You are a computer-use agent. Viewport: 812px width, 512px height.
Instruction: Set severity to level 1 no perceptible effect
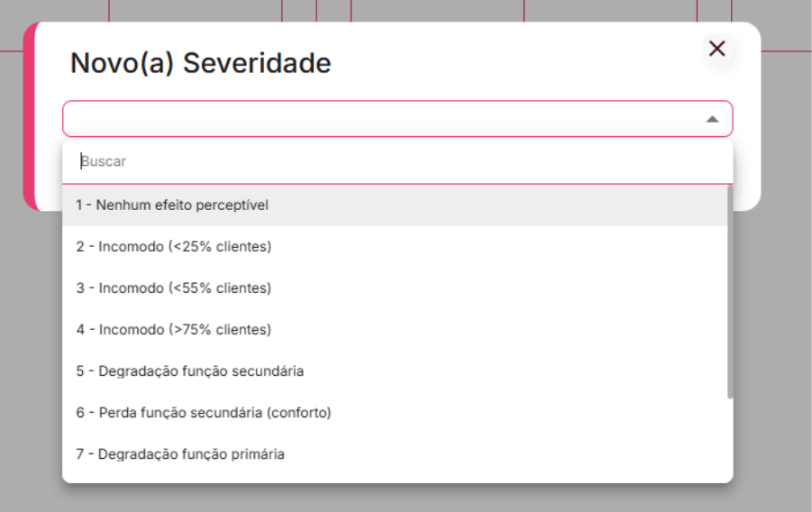pos(172,206)
